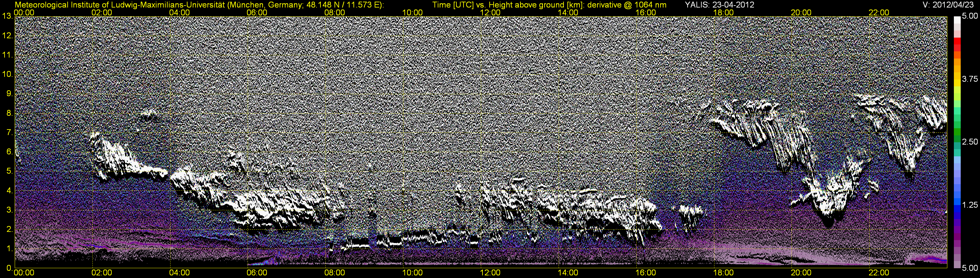Click the bottom 5.00 value of the color scale

tap(970, 268)
